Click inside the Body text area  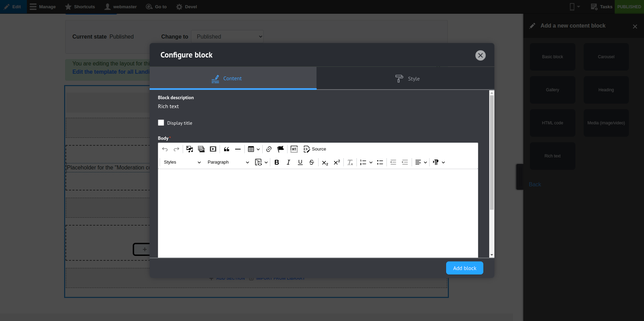(x=318, y=213)
